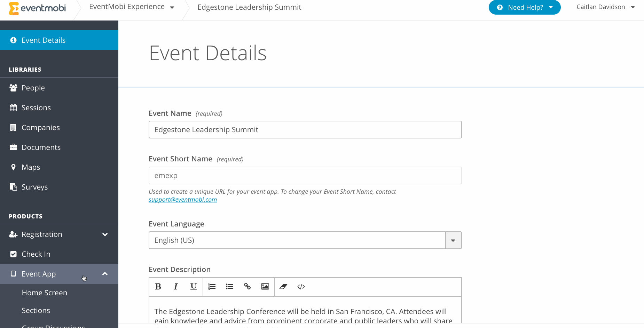
Task: Open the Sessions library
Action: click(59, 107)
